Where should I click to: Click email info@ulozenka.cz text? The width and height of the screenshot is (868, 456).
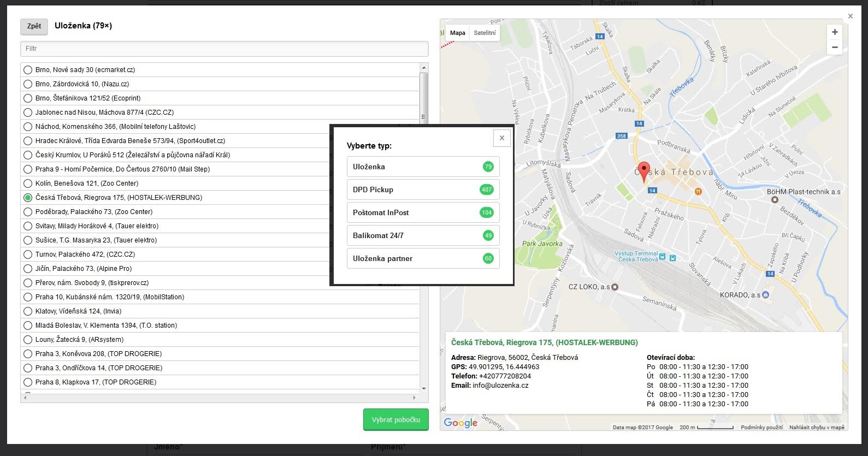[500, 385]
